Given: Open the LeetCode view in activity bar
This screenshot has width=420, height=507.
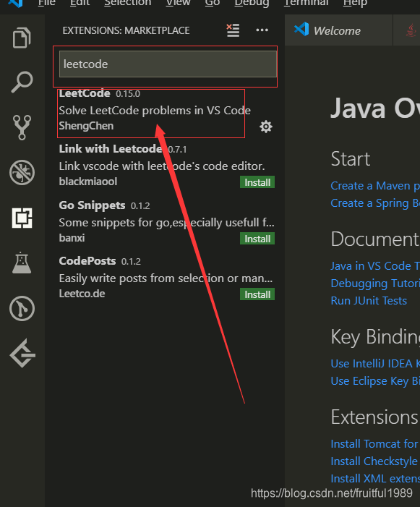Looking at the screenshot, I should pos(22,354).
